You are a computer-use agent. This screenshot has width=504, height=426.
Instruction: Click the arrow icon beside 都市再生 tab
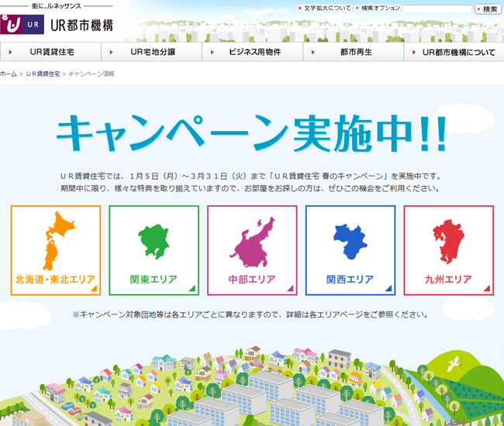313,52
